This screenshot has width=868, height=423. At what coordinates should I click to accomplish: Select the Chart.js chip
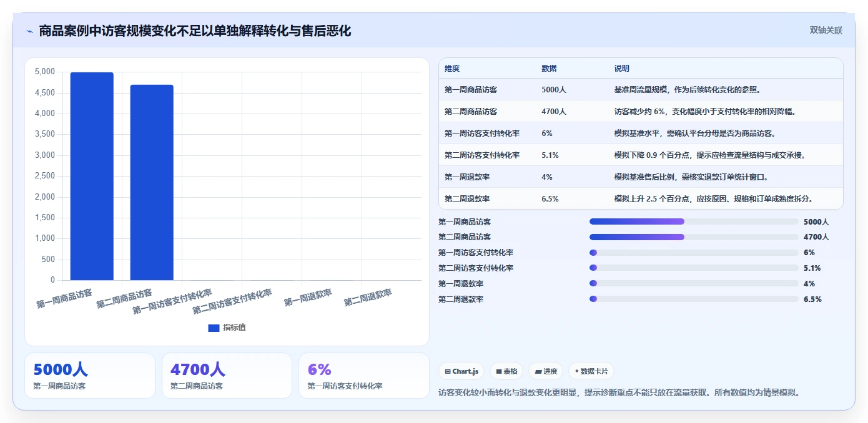pyautogui.click(x=462, y=371)
